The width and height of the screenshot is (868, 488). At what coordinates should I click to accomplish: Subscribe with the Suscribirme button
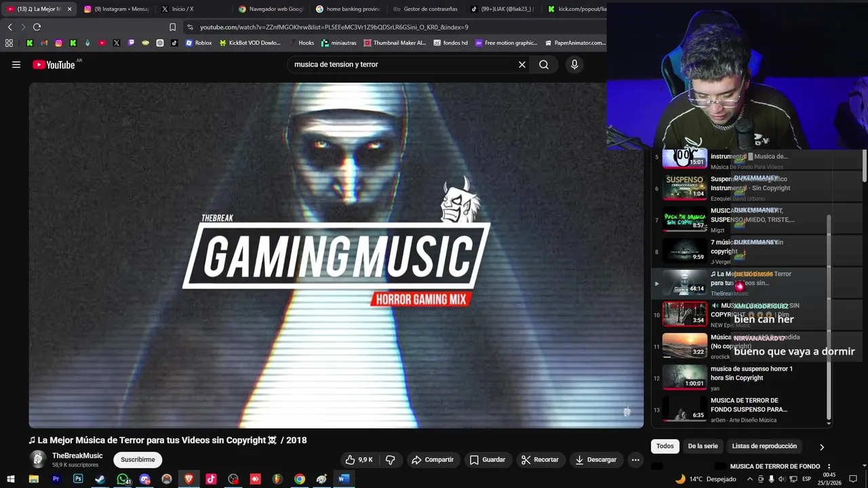point(138,460)
